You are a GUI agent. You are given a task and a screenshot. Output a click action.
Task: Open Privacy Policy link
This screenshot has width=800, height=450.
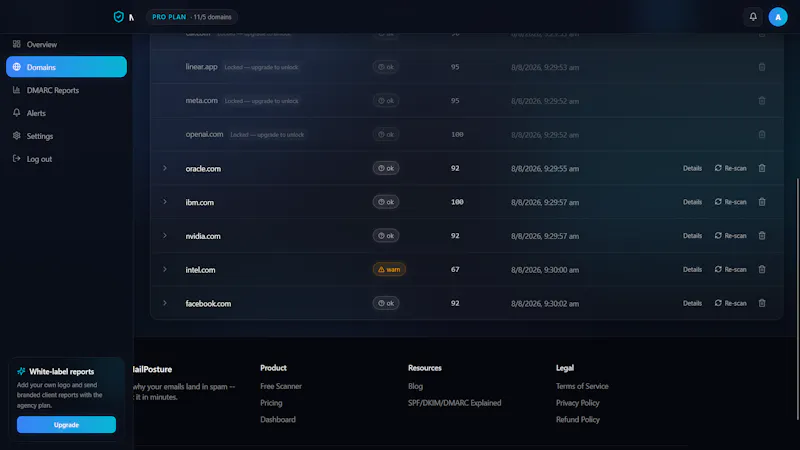(x=578, y=403)
